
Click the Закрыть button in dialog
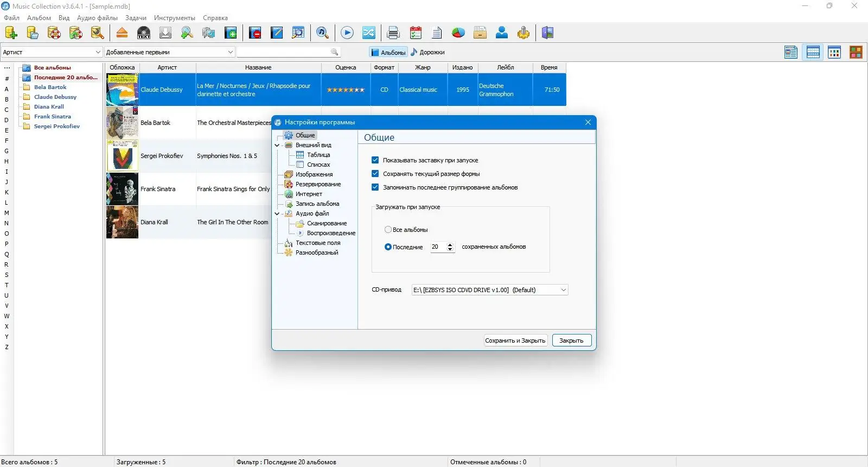pyautogui.click(x=571, y=340)
